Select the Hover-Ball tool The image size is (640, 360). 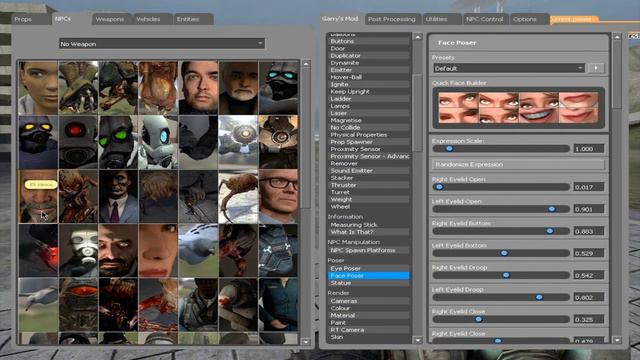click(369, 77)
